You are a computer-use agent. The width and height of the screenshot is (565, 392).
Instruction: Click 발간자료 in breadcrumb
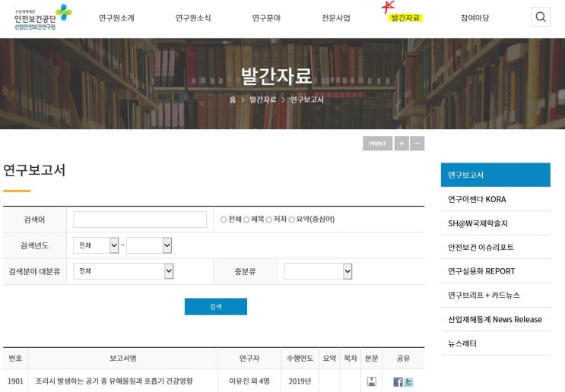(x=262, y=100)
